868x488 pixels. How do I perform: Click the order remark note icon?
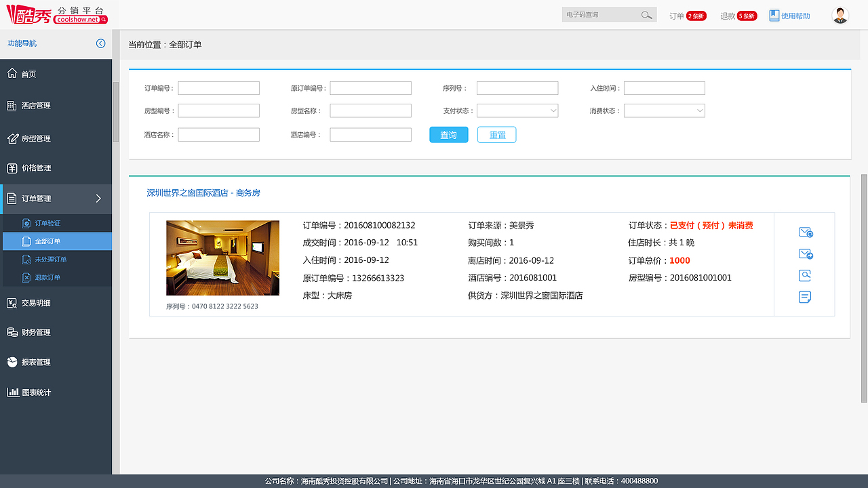(x=805, y=297)
